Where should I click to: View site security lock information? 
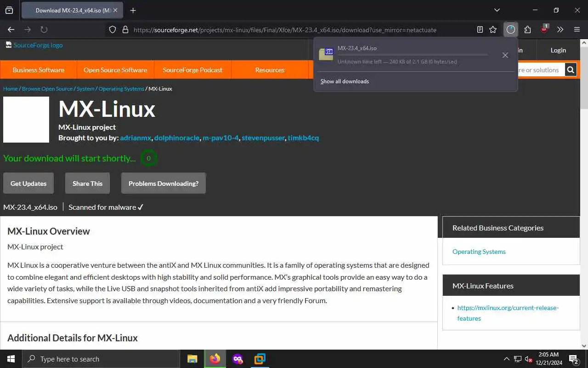point(125,29)
